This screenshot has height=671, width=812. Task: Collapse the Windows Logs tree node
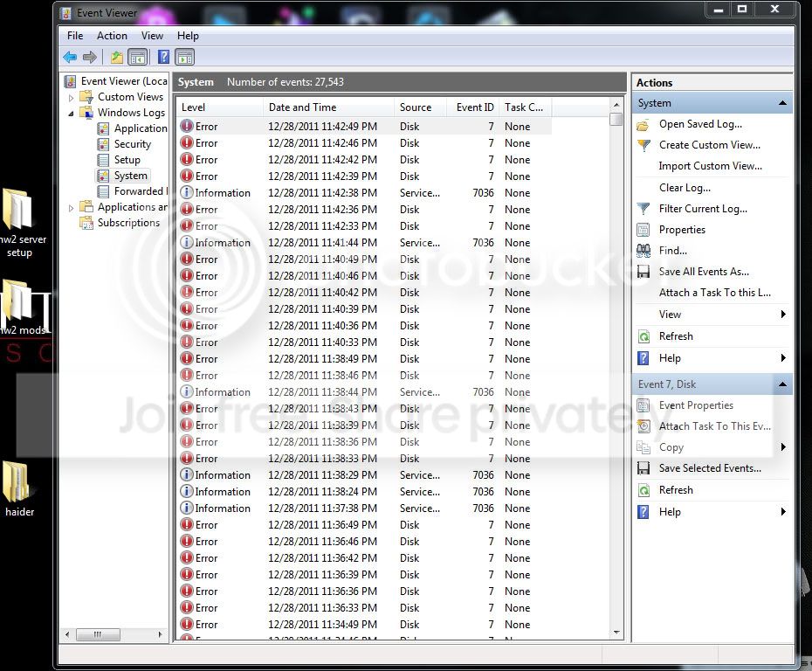[71, 113]
